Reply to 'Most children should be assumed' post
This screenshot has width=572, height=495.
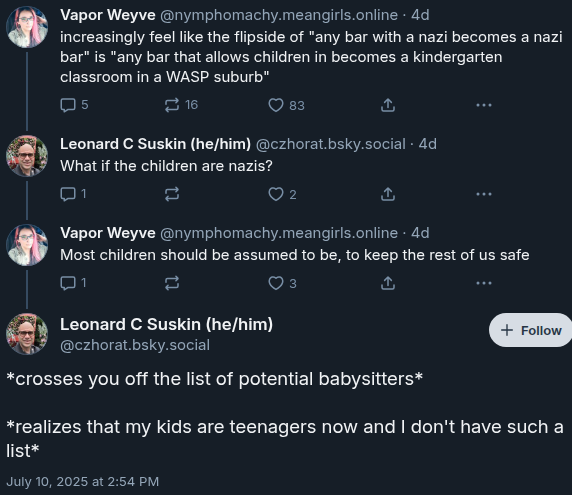click(x=73, y=283)
